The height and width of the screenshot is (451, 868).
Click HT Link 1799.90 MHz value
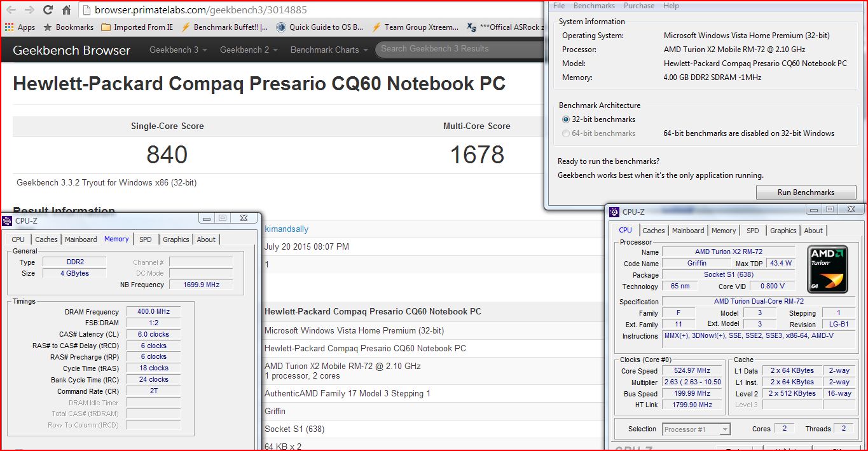point(693,405)
